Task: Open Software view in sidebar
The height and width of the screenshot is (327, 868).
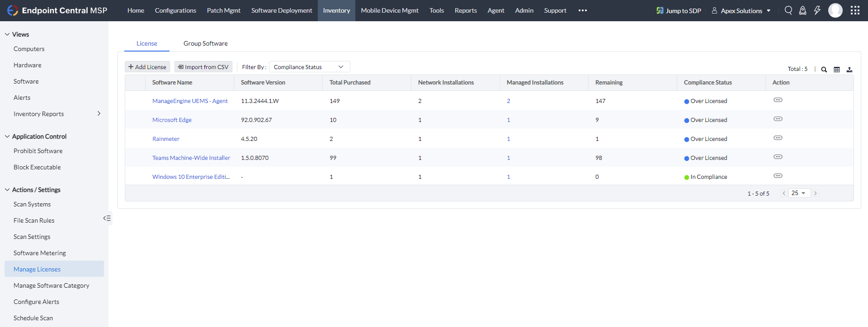Action: [26, 81]
